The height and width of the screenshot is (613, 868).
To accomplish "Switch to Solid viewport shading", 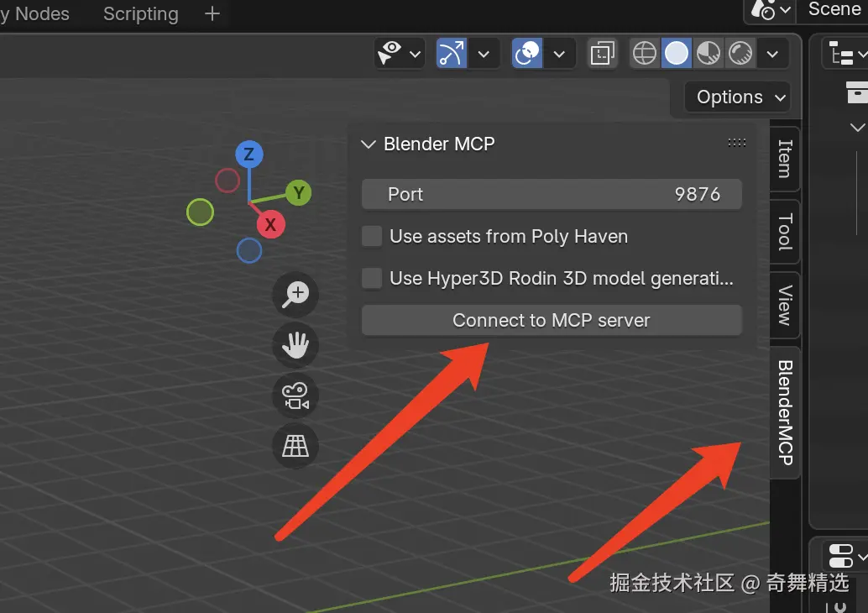I will coord(677,54).
